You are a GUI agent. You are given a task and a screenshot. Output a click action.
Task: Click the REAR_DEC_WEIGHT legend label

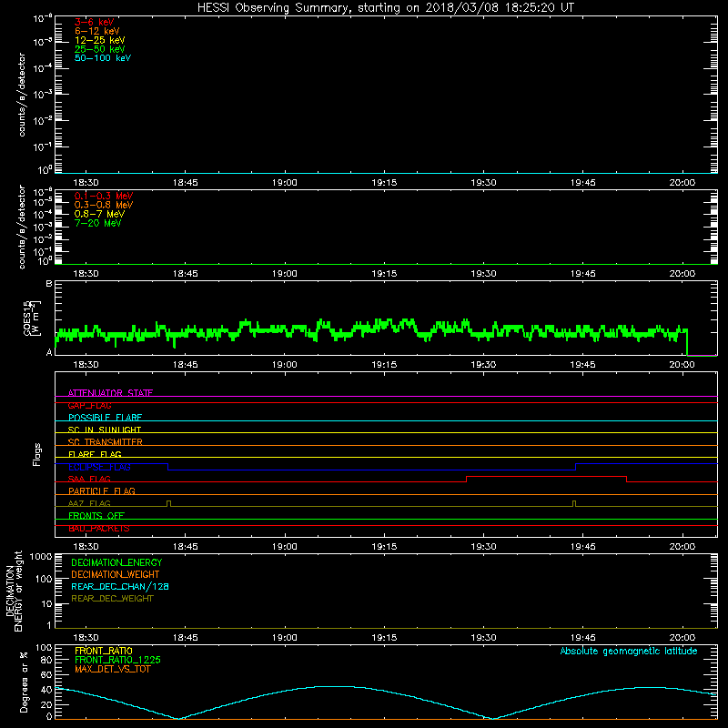pyautogui.click(x=112, y=599)
